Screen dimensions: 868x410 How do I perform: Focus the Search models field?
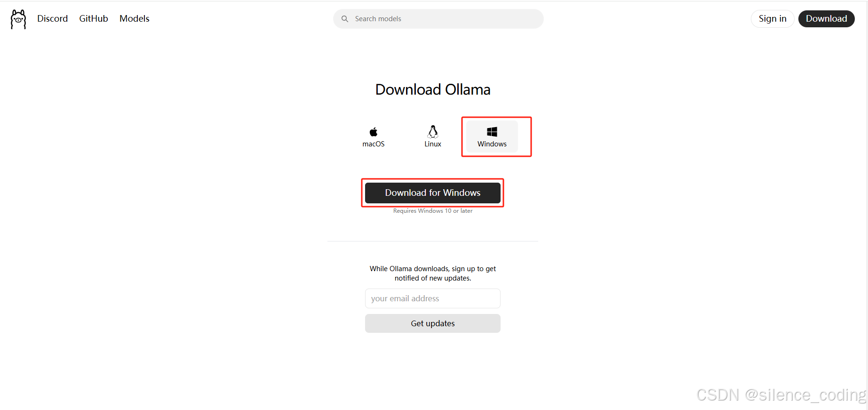pos(438,19)
